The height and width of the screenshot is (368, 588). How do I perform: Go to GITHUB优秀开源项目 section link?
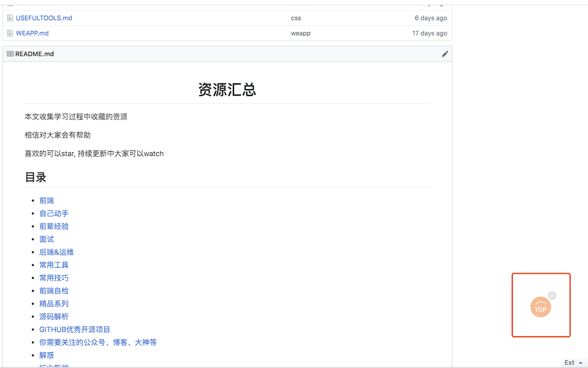(75, 329)
